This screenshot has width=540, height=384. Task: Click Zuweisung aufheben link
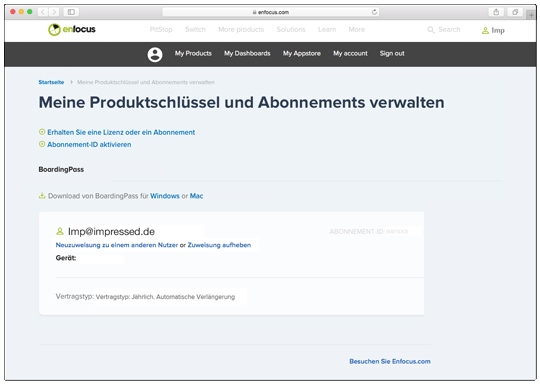tap(219, 245)
